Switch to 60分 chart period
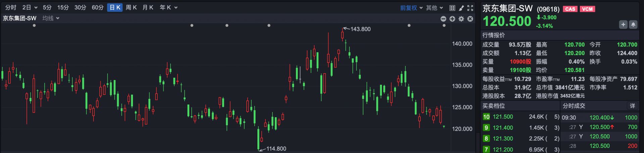The width and height of the screenshot is (644, 153). click(x=97, y=7)
